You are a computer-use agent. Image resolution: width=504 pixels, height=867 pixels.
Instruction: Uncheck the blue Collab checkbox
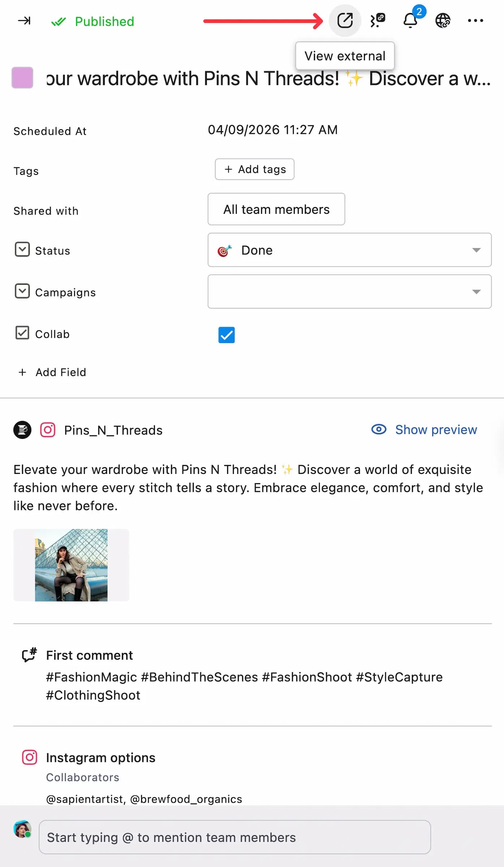(x=227, y=335)
